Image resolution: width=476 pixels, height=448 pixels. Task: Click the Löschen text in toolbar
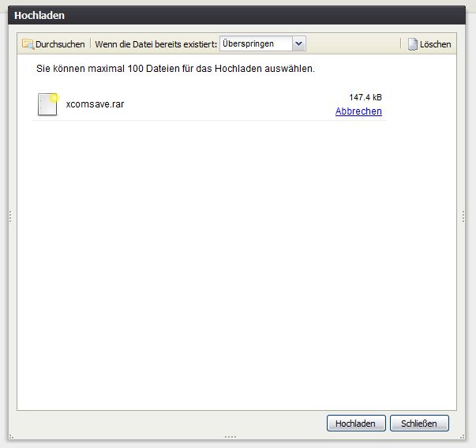pos(435,44)
